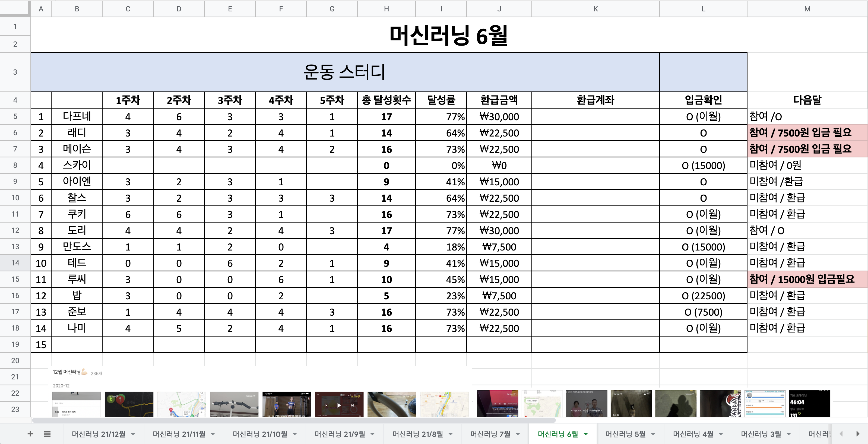Click the add new sheet plus icon

(x=30, y=434)
